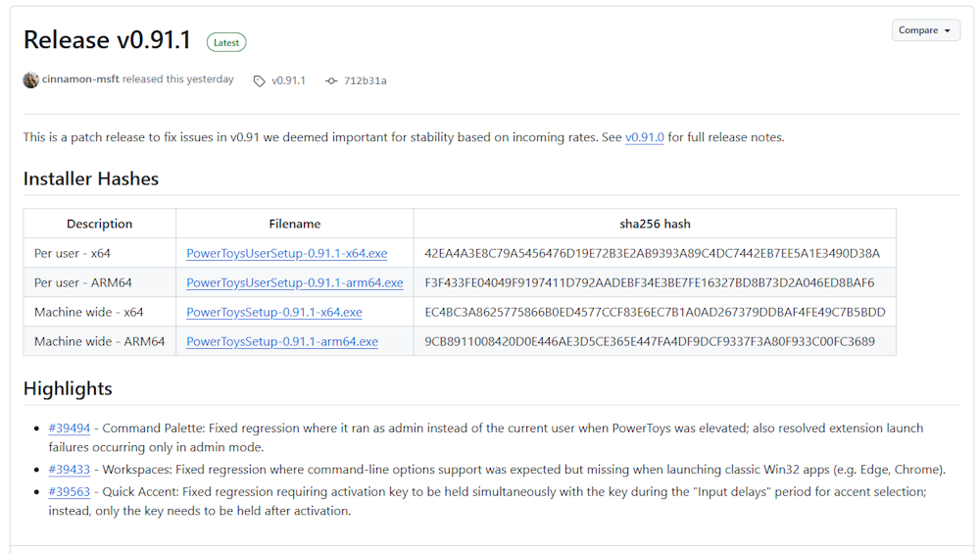Image resolution: width=980 pixels, height=554 pixels.
Task: Click the Latest release badge
Action: coord(226,42)
